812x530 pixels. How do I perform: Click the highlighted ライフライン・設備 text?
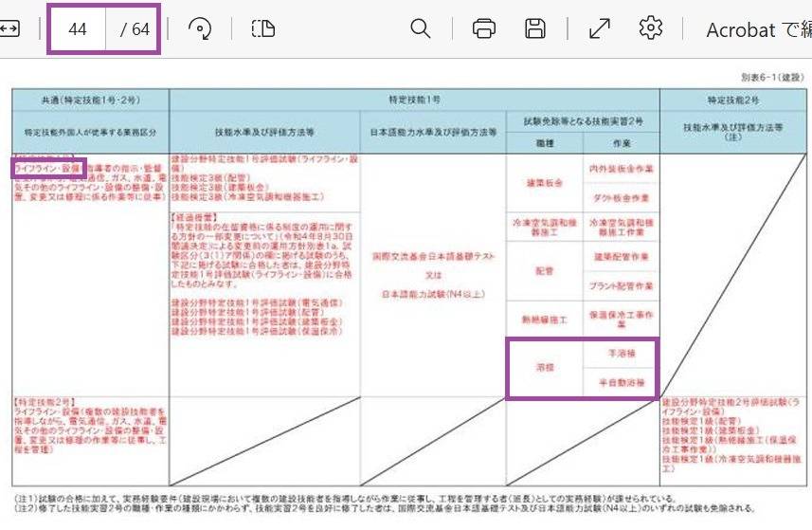[47, 168]
